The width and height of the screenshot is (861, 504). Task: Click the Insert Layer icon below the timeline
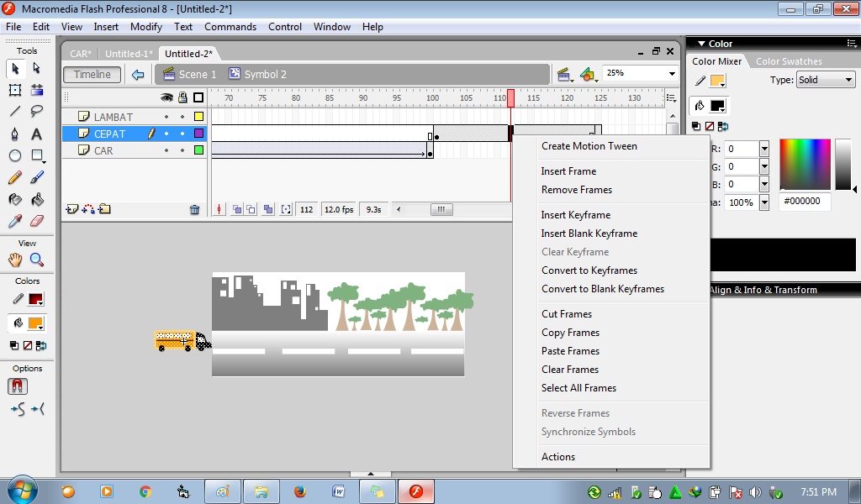pyautogui.click(x=71, y=208)
